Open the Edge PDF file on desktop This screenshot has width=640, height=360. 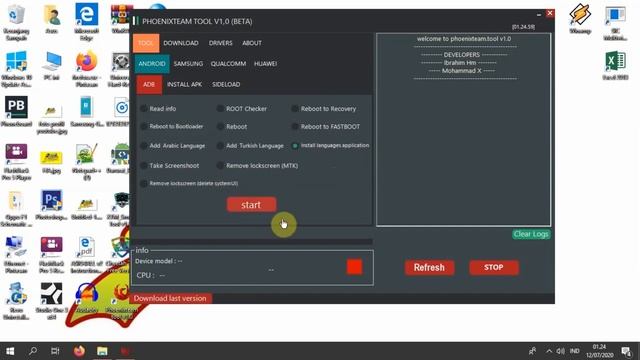coord(87,255)
